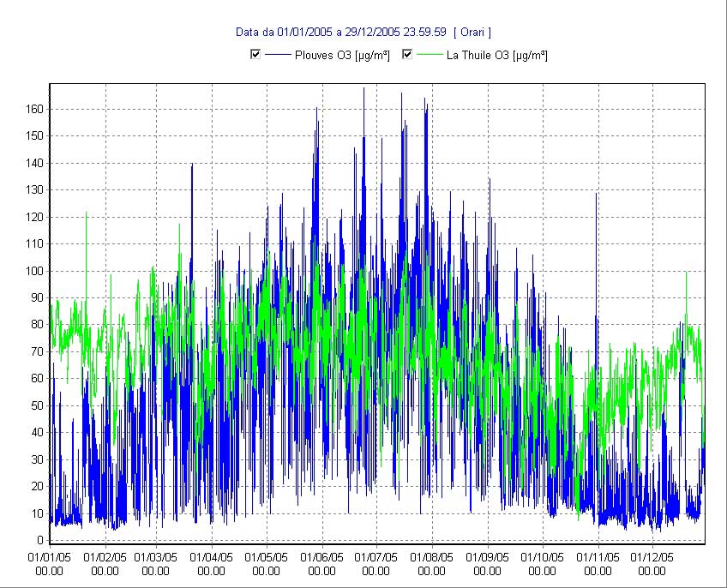This screenshot has height=588, width=727.
Task: Click the dark blue Plouves legend line
Action: [278, 55]
